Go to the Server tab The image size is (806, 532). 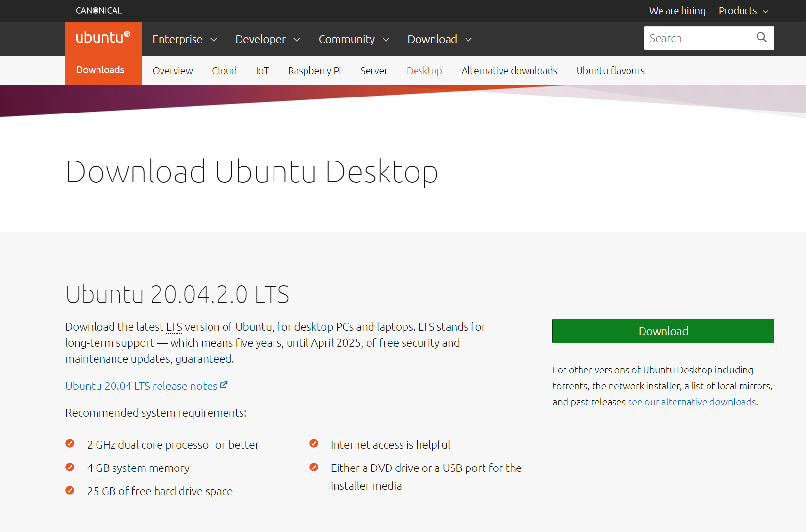pos(373,71)
